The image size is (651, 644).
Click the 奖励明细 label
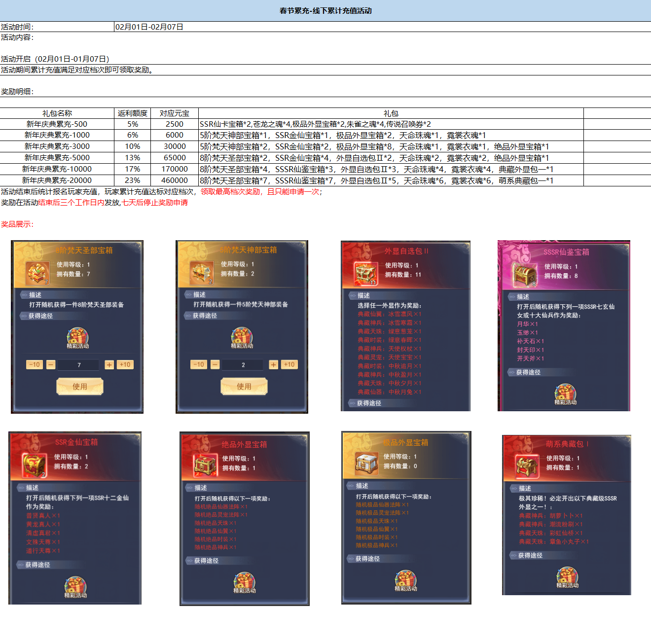point(17,91)
